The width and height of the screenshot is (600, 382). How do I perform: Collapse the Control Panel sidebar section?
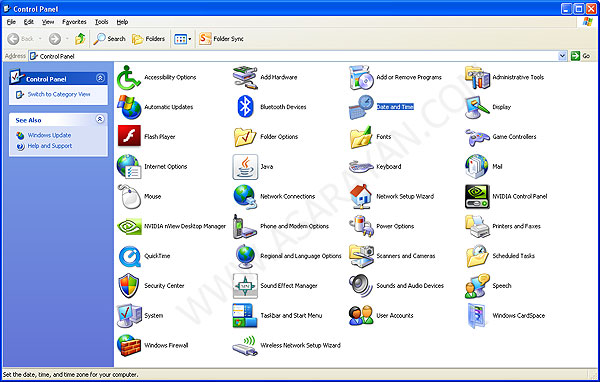(x=100, y=78)
